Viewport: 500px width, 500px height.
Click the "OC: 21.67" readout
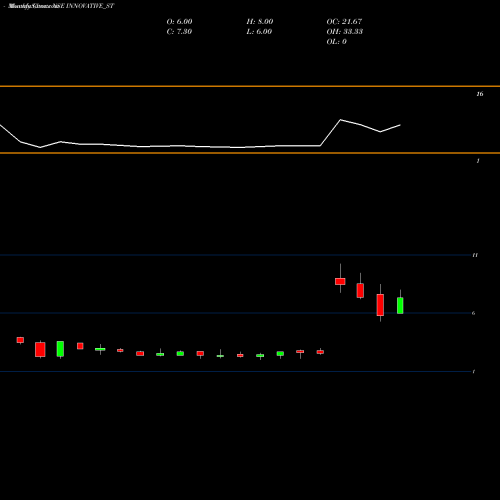tap(344, 22)
